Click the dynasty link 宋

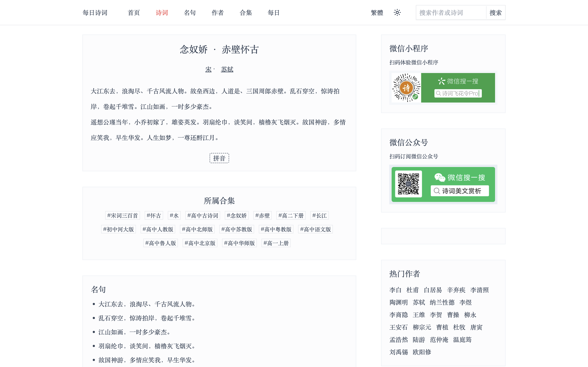click(208, 69)
